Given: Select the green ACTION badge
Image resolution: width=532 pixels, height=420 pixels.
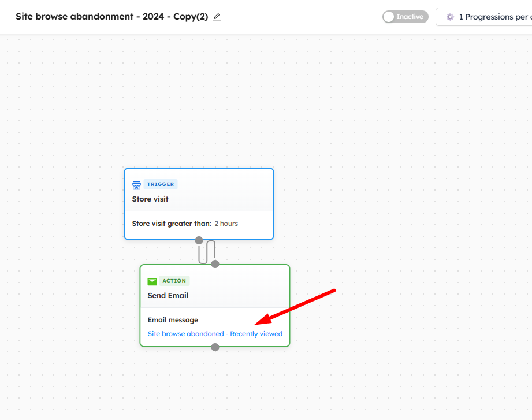Looking at the screenshot, I should [174, 281].
